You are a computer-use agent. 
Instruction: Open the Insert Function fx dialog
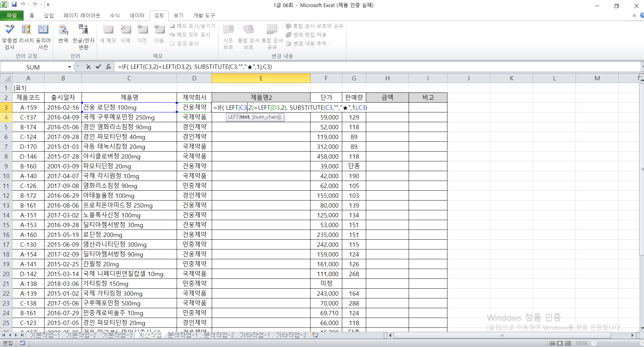108,67
